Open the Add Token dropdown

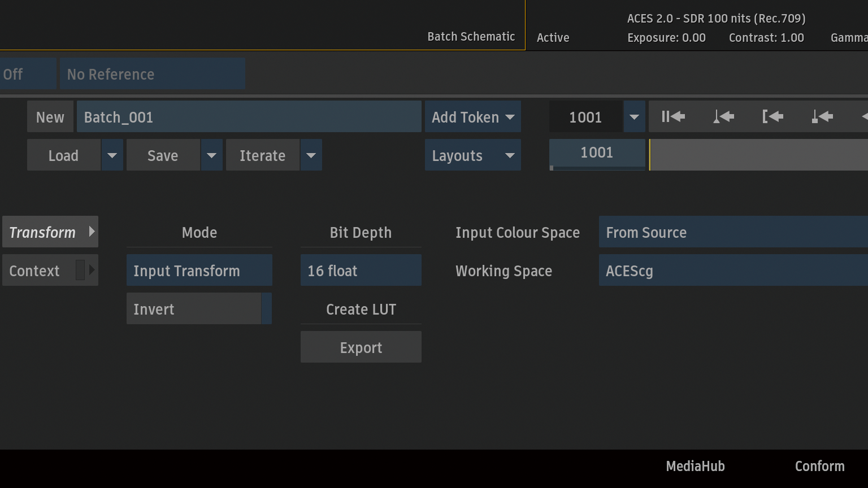pyautogui.click(x=472, y=117)
